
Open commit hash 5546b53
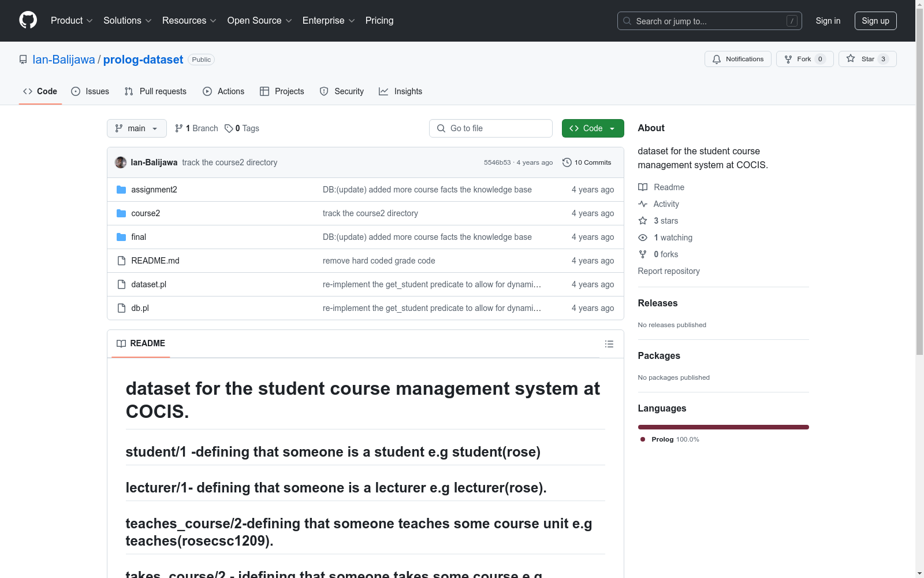pos(497,162)
